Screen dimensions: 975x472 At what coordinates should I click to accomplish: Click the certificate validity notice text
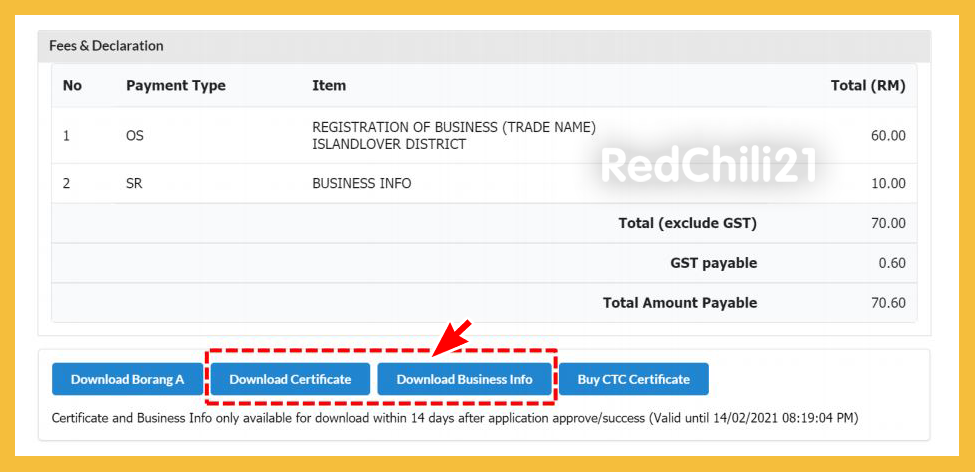click(x=454, y=417)
